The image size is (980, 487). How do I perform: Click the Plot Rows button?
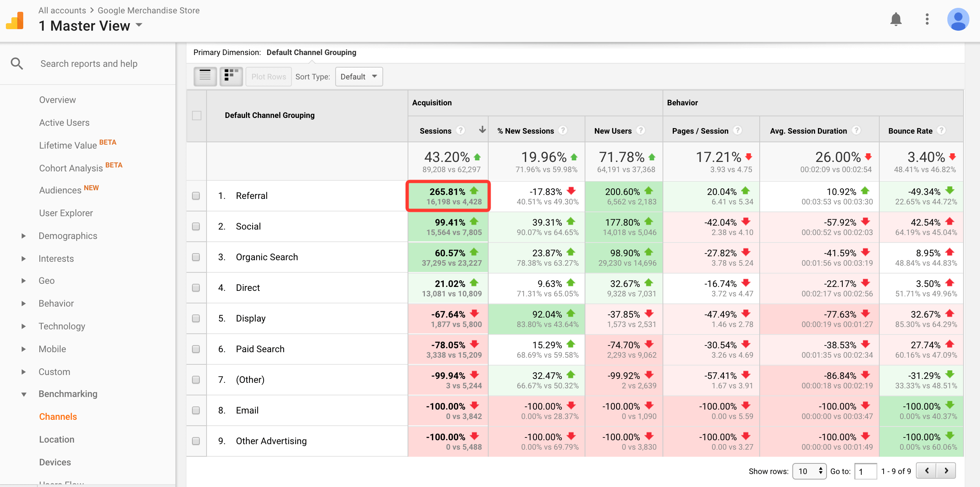(x=269, y=77)
